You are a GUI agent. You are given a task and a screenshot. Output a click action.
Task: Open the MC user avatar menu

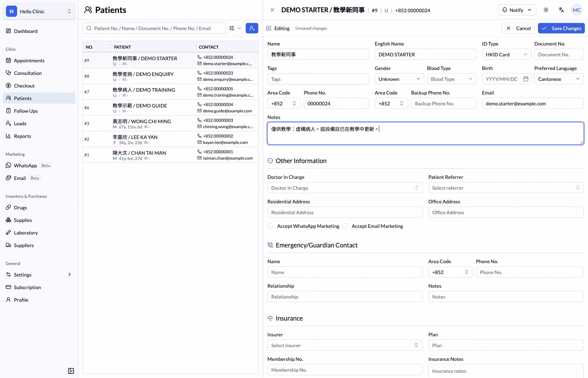pyautogui.click(x=577, y=10)
